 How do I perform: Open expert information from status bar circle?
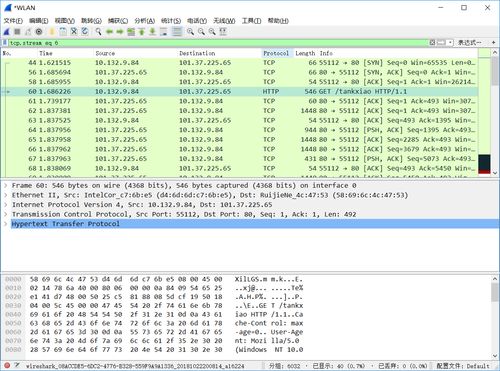(7, 366)
